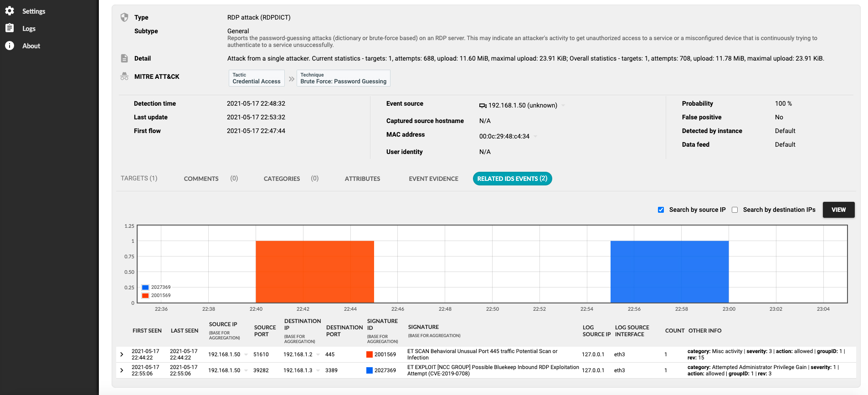This screenshot has width=868, height=395.
Task: Click the blue swatch in signature 2027369 table row
Action: coord(370,370)
